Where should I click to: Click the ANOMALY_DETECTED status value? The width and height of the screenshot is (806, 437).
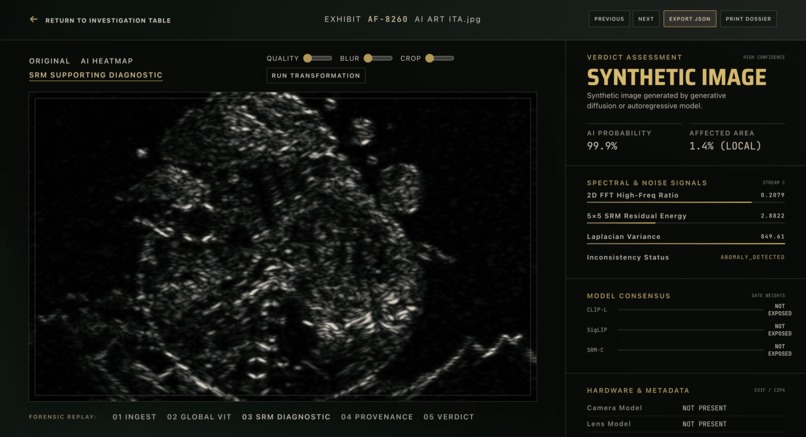click(x=752, y=257)
